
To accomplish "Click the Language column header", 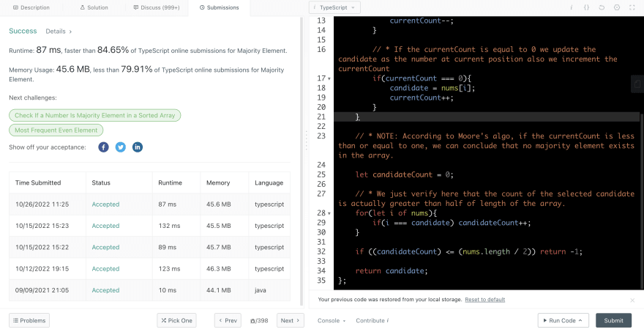I will [x=269, y=182].
